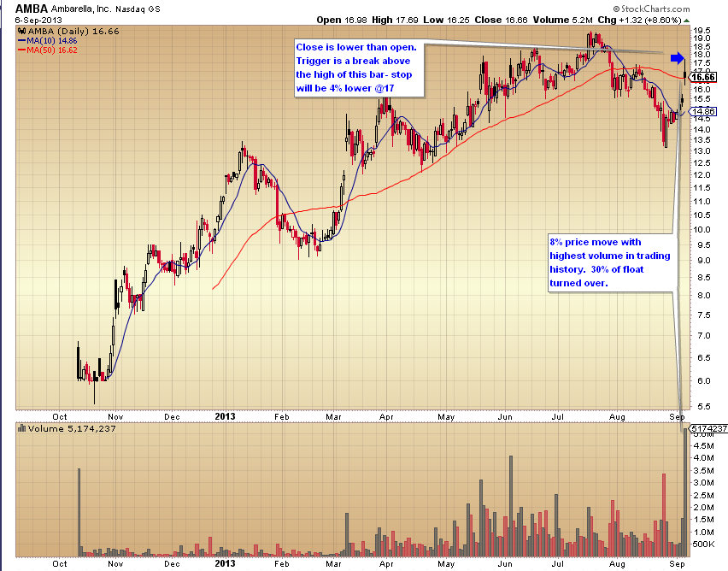Click the Volume 5.2M header value
728x571 pixels.
(563, 20)
